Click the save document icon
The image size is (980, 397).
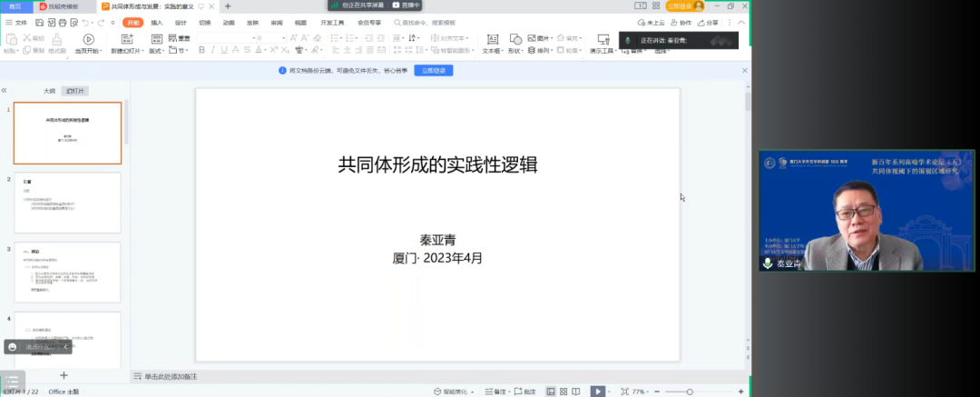(40, 23)
